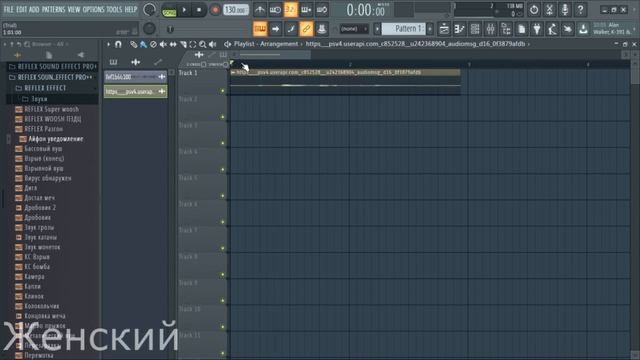Click the metronome icon in top toolbar
Screen dimensions: 640x360
click(260, 9)
